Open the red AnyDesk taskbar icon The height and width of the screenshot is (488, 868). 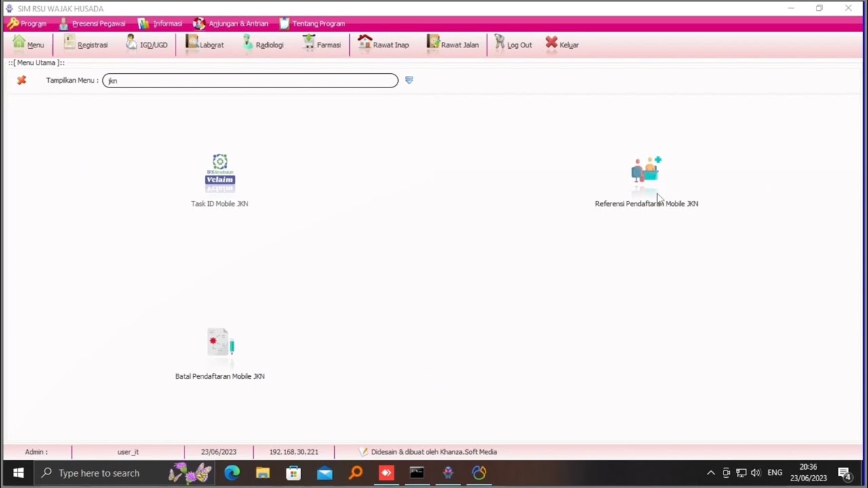387,473
